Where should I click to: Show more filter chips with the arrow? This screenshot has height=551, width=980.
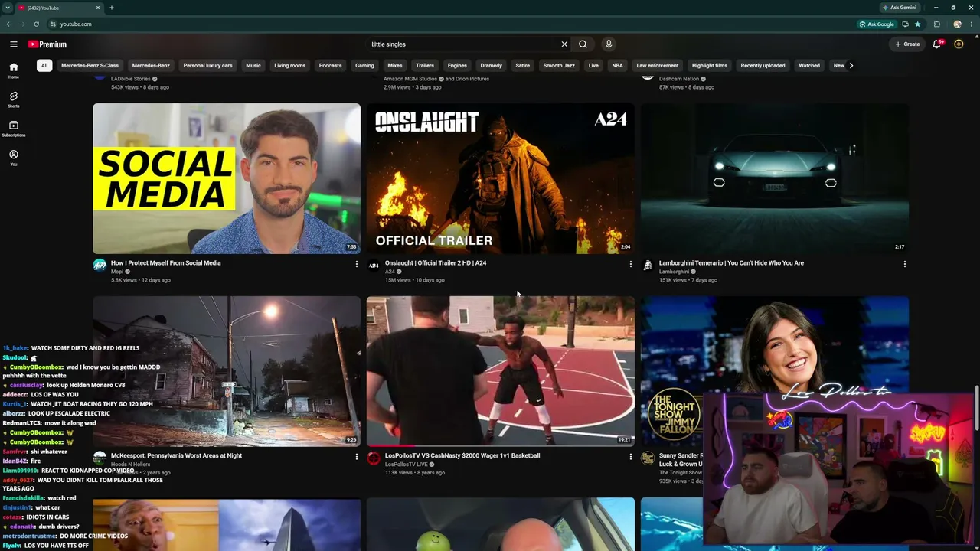pyautogui.click(x=851, y=66)
